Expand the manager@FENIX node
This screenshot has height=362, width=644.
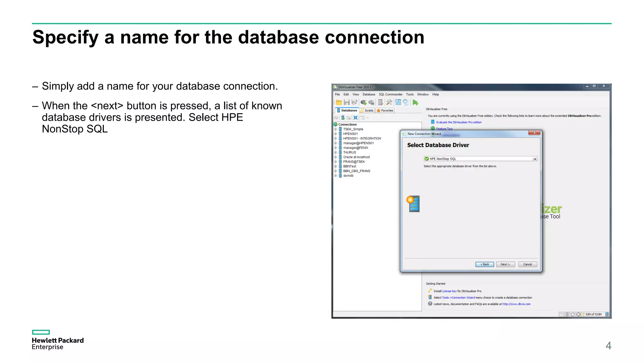336,148
